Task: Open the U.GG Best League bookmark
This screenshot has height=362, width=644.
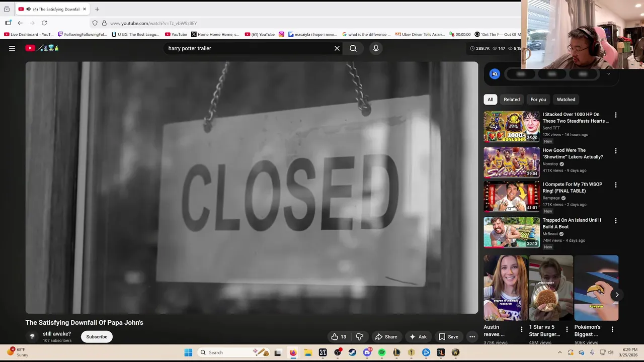Action: (x=135, y=35)
